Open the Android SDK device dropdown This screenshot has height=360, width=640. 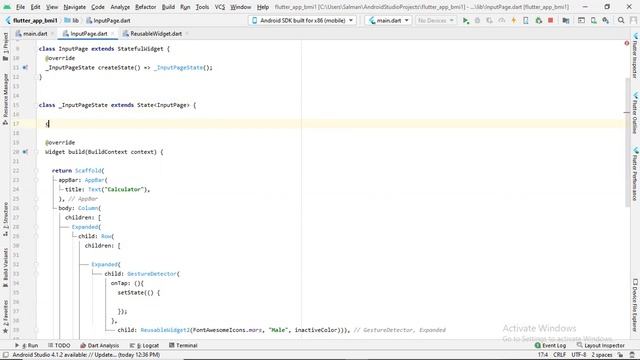(302, 20)
